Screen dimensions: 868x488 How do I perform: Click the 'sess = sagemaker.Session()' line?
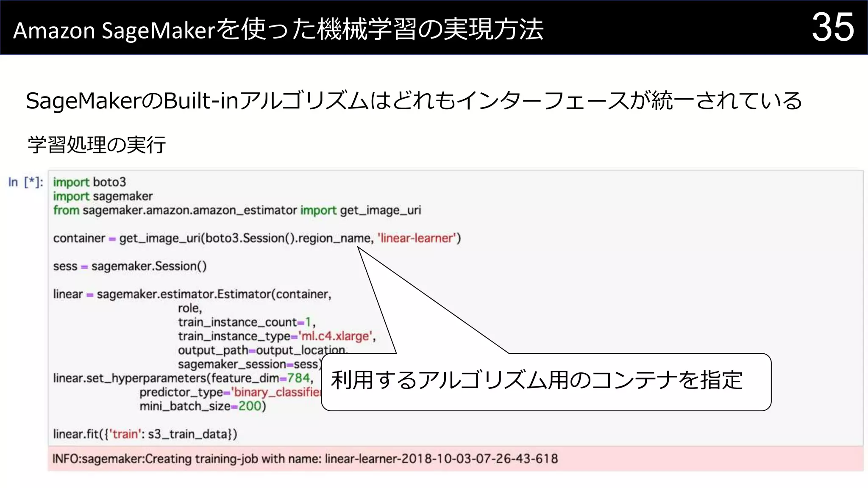(130, 266)
